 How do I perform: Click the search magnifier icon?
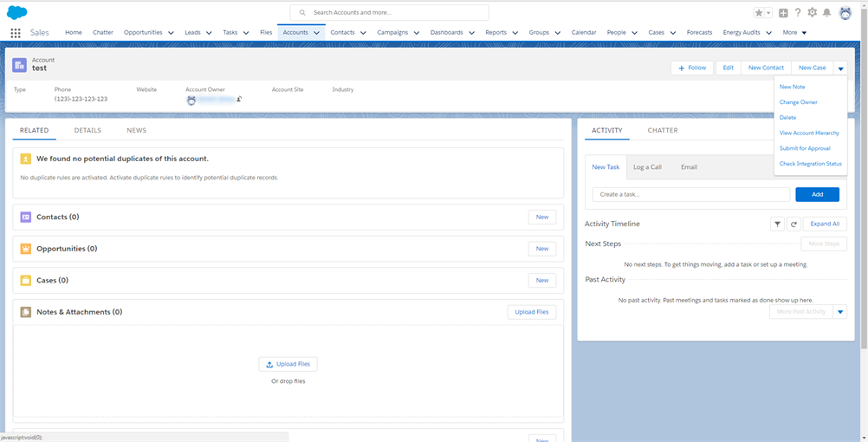302,12
